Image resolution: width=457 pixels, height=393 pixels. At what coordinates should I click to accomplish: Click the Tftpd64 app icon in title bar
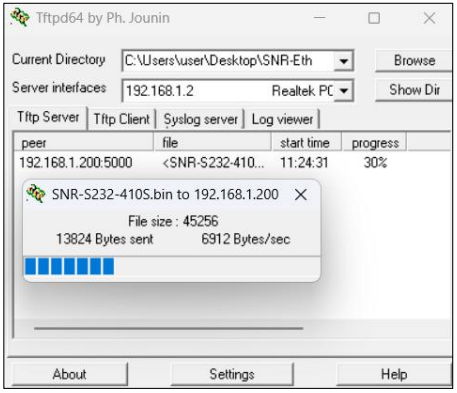coord(19,17)
